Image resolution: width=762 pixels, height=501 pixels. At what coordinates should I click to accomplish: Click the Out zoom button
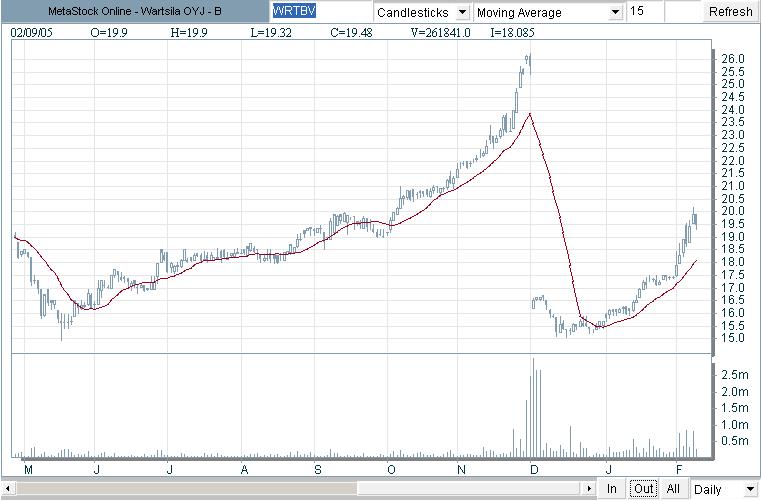coord(643,488)
